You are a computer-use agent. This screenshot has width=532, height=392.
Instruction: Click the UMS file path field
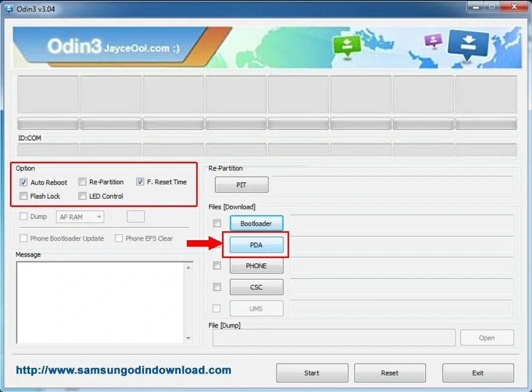click(x=401, y=309)
